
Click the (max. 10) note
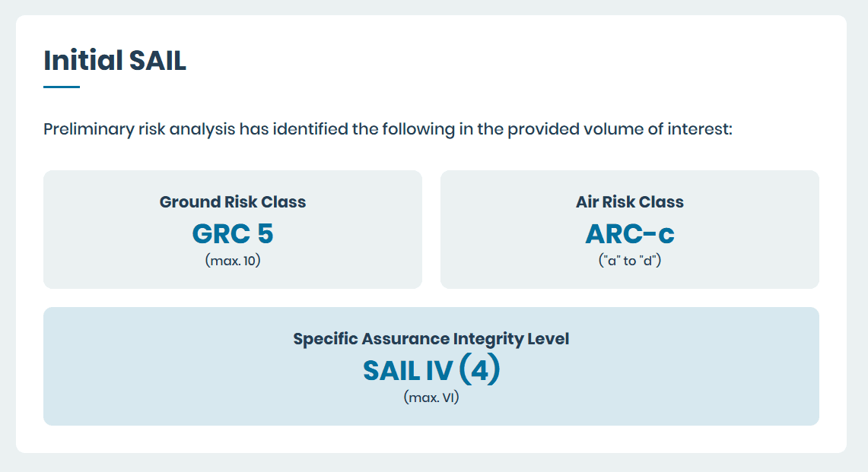point(233,261)
